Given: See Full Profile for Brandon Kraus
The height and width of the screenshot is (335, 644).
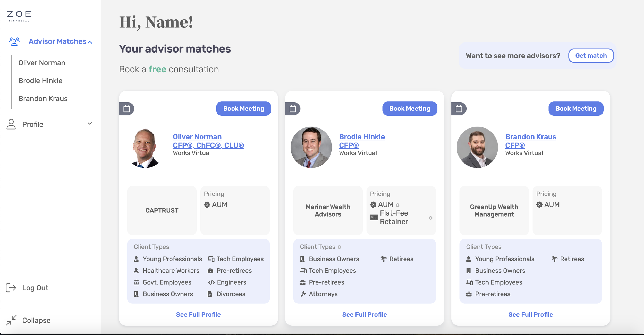Looking at the screenshot, I should pos(530,314).
